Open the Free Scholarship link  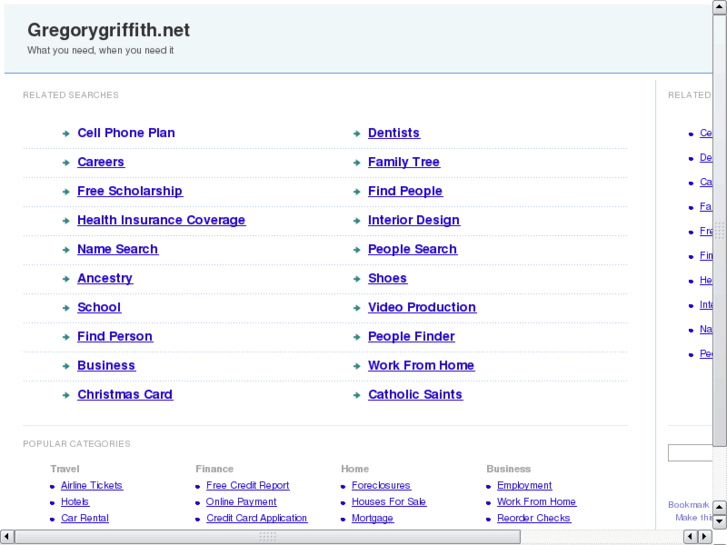pos(130,191)
